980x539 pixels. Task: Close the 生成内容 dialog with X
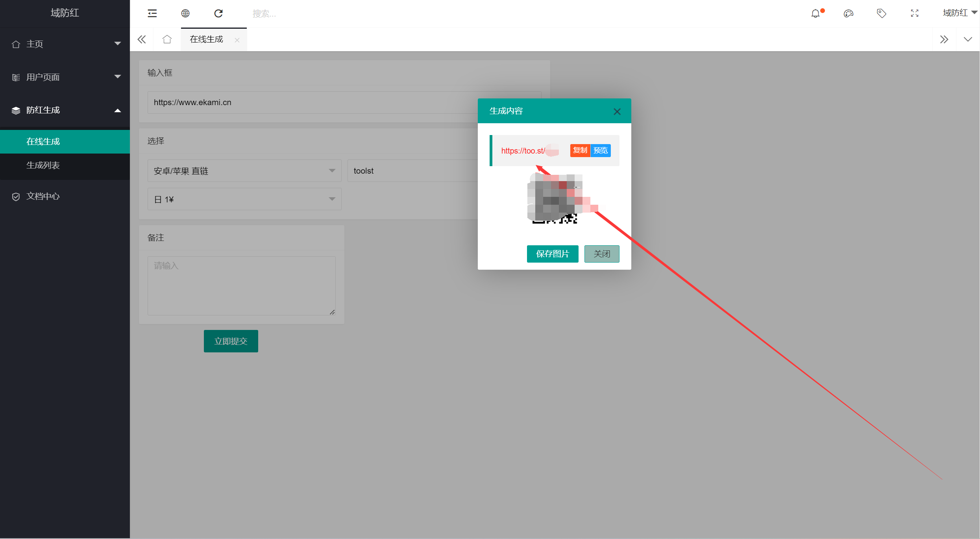pos(617,111)
